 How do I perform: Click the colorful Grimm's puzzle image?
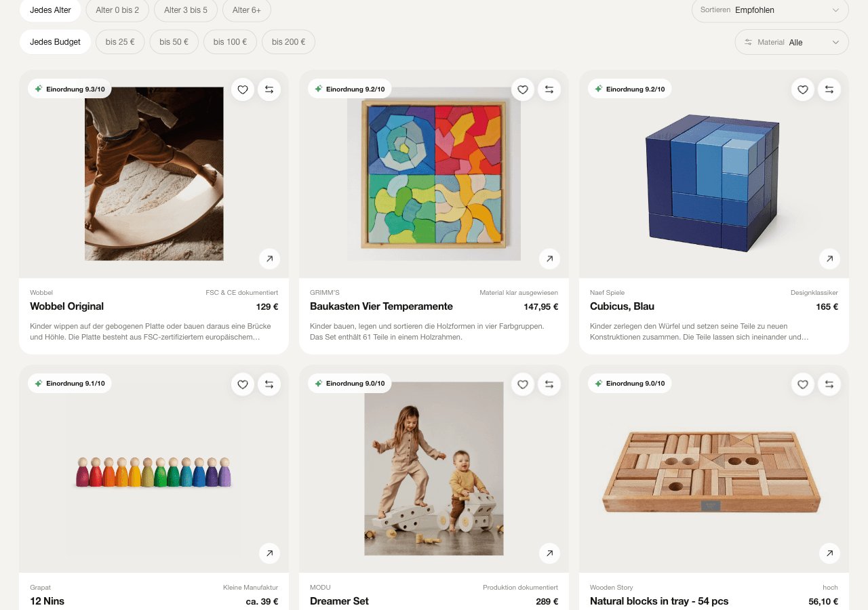coord(434,174)
